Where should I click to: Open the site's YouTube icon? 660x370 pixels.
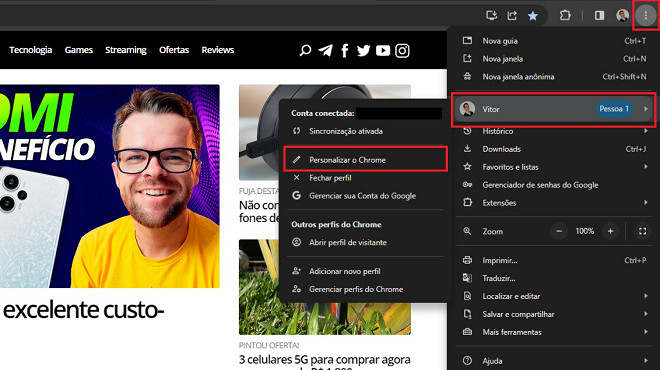383,51
